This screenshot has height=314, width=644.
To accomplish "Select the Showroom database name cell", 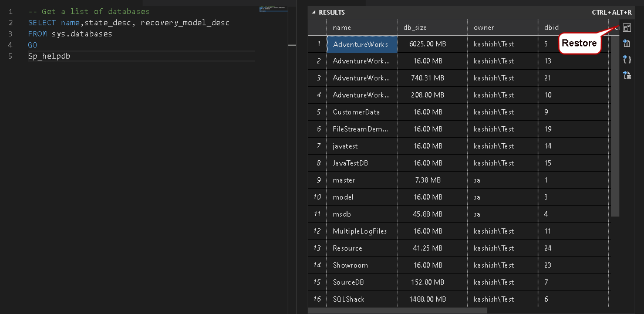I will (362, 265).
